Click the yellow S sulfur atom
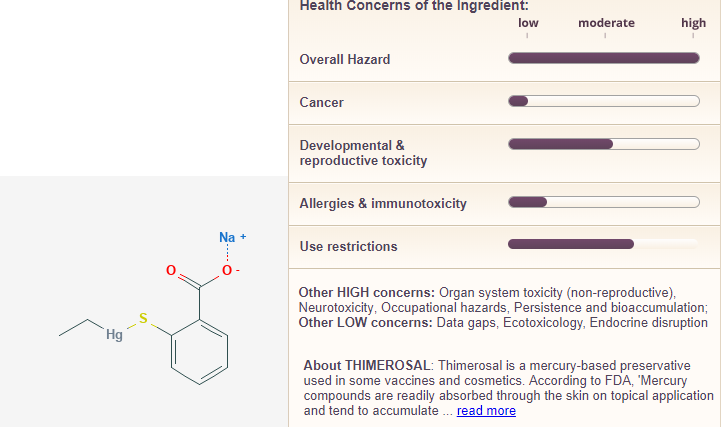 pyautogui.click(x=143, y=319)
